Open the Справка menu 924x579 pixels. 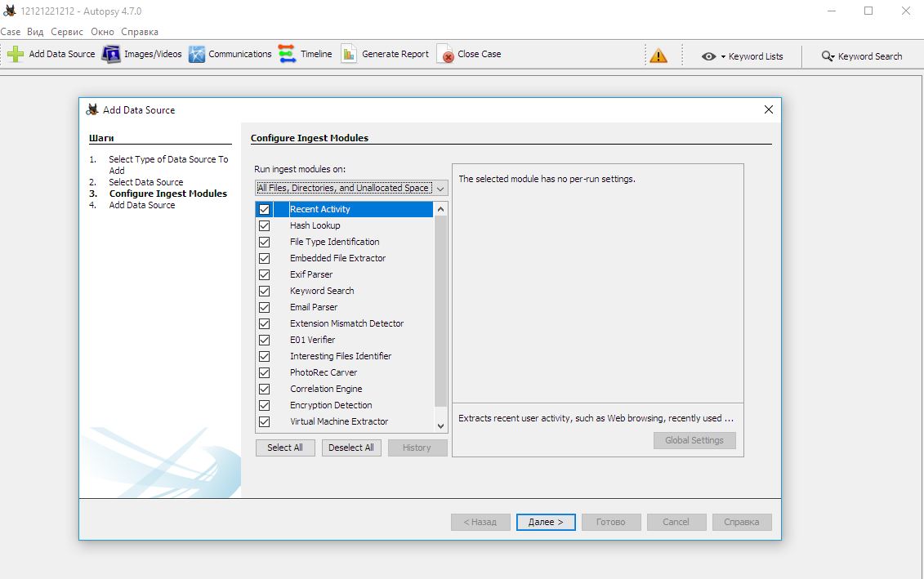[140, 32]
